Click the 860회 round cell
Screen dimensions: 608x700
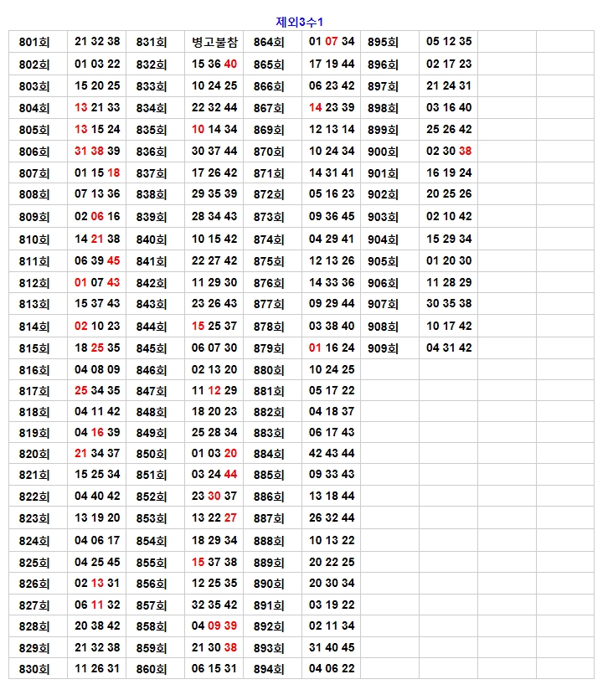click(x=152, y=669)
